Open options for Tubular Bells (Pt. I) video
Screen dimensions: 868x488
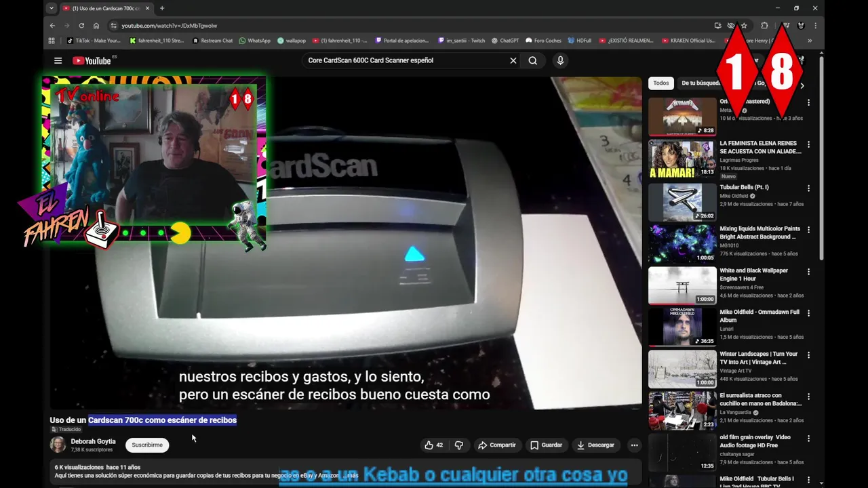[x=808, y=188]
